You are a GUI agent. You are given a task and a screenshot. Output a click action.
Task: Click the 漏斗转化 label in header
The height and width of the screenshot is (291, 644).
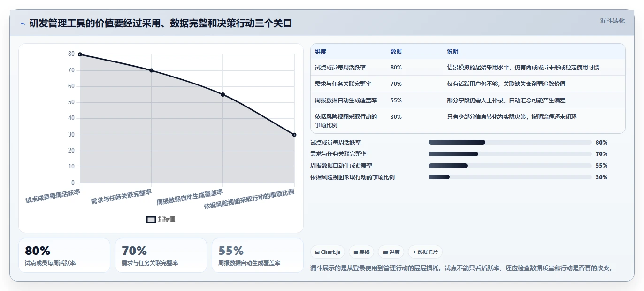pyautogui.click(x=613, y=21)
